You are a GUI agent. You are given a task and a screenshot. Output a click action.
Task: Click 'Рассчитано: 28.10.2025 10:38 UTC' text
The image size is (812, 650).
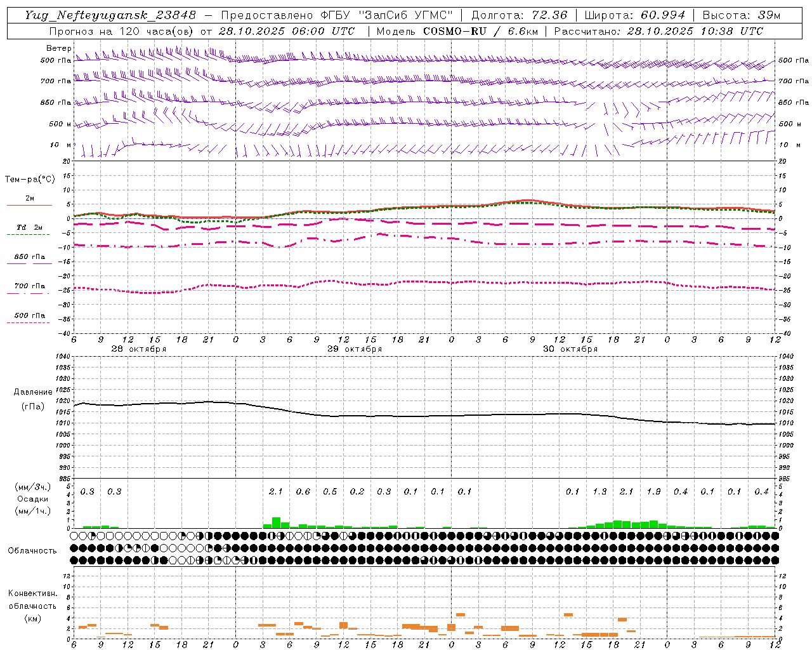658,31
